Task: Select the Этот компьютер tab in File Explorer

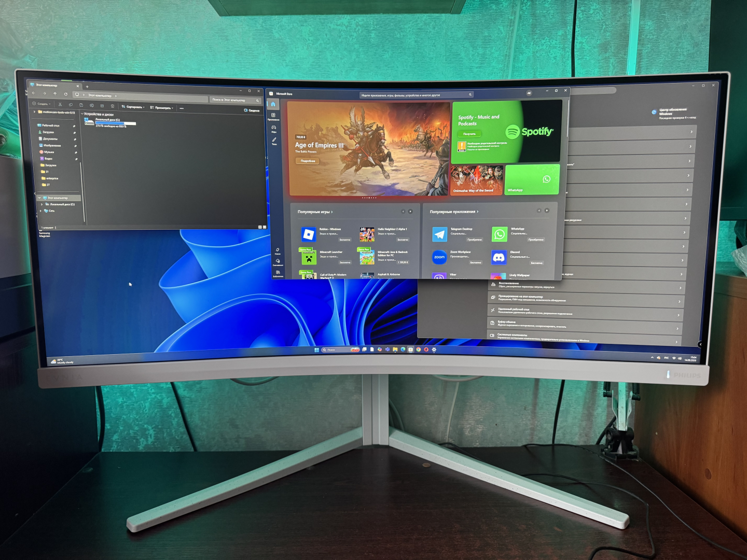Action: point(54,85)
